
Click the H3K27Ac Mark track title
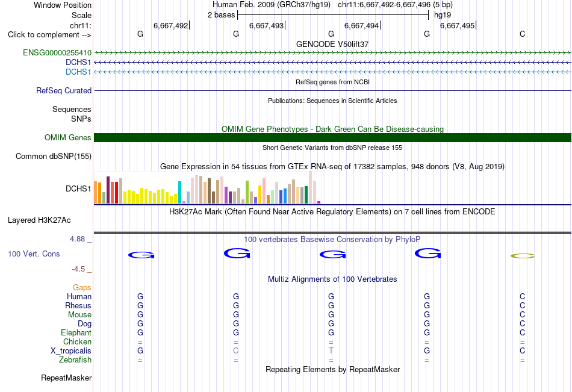point(332,212)
